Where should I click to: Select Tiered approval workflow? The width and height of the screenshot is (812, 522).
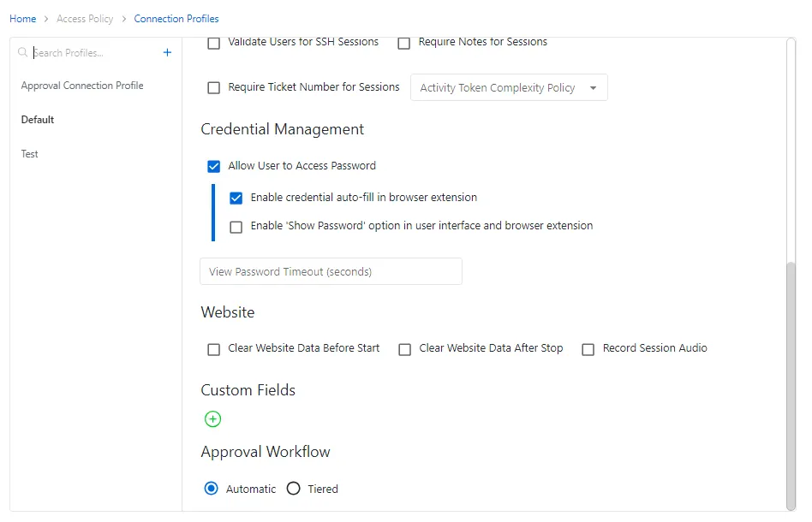[x=294, y=489]
